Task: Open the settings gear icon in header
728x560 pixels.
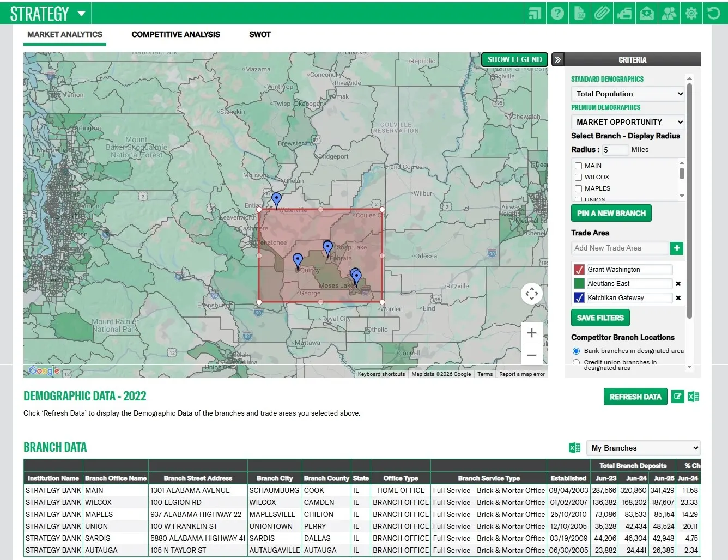Action: point(691,13)
